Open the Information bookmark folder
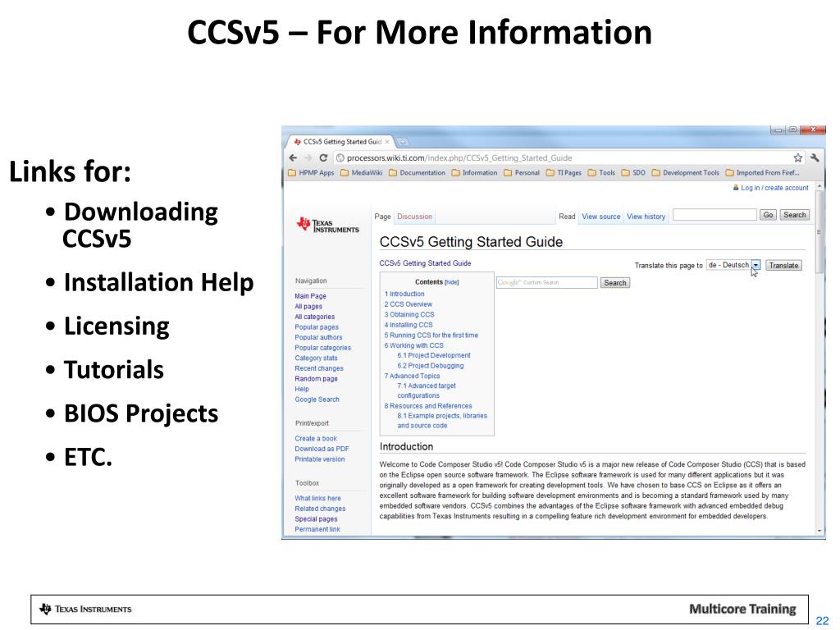This screenshot has height=630, width=840. coord(474,172)
